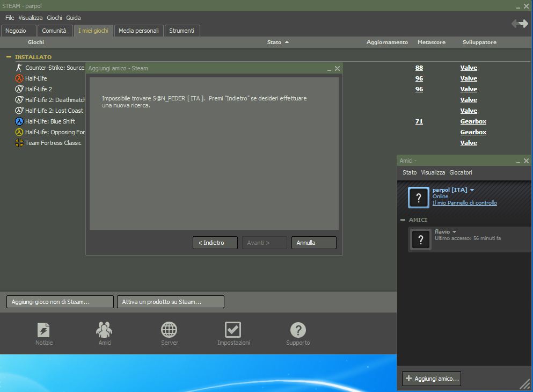Viewport: 533px width, 392px height.
Task: Sort by the Giochi column header
Action: [35, 42]
